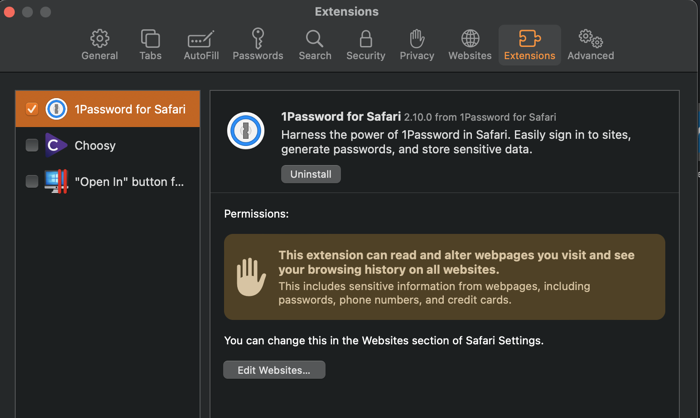Viewport: 700px width, 418px height.
Task: Open Advanced settings gears icon
Action: [590, 45]
